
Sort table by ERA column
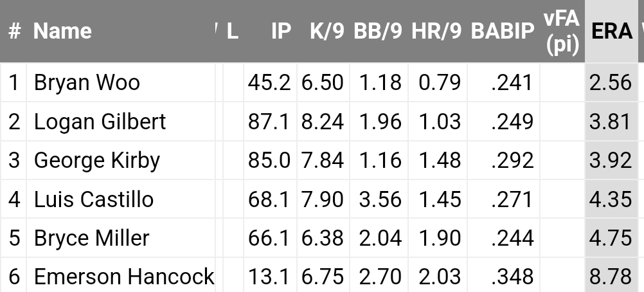click(x=611, y=32)
